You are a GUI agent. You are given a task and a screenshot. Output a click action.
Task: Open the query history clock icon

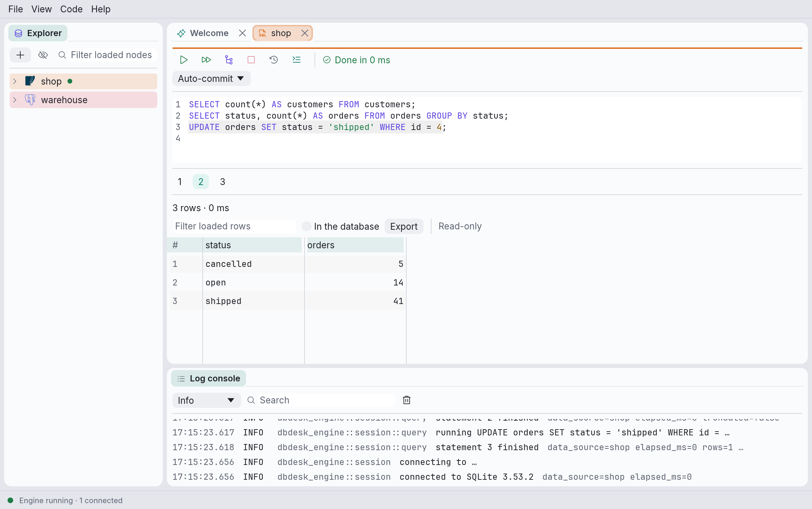274,60
